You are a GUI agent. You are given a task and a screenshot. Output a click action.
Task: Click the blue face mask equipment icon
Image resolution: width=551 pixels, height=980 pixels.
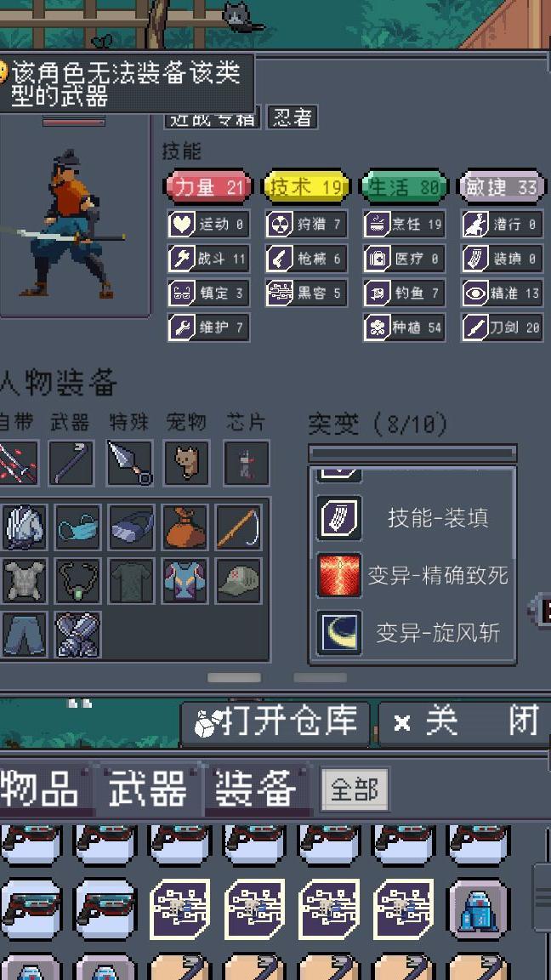77,527
